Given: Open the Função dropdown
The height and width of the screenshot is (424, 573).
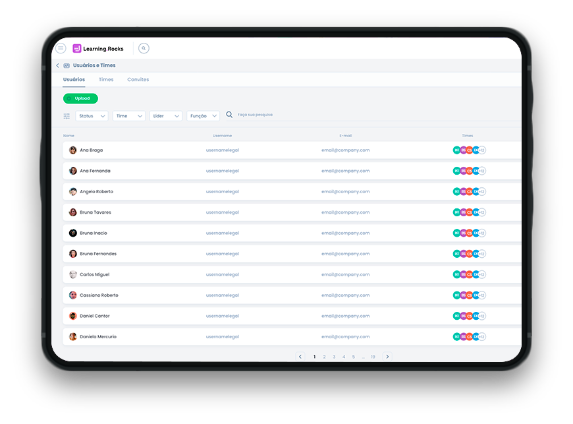Looking at the screenshot, I should [203, 116].
